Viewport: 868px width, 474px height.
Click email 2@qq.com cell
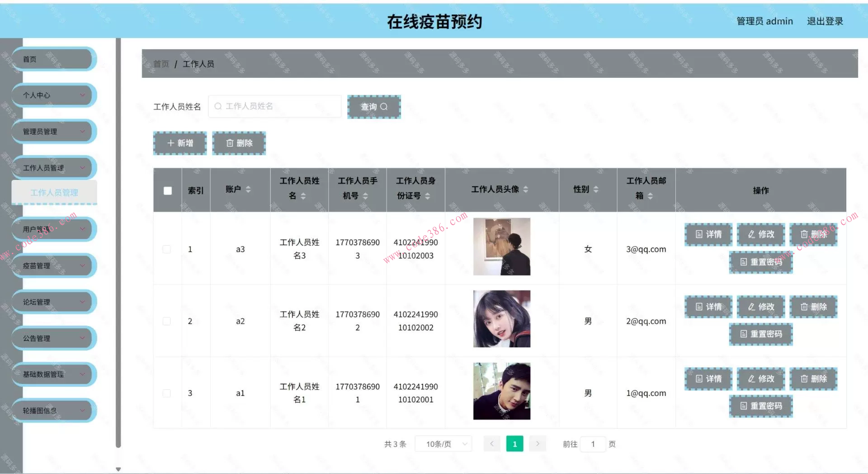[646, 321]
